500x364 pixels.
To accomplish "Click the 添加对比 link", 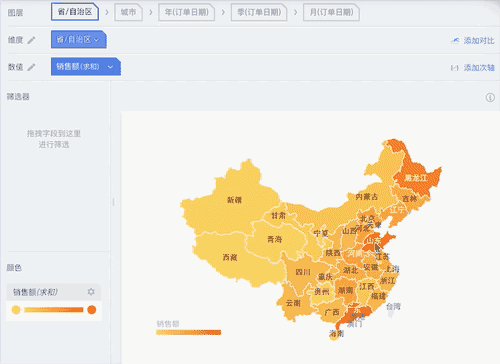I will (479, 41).
